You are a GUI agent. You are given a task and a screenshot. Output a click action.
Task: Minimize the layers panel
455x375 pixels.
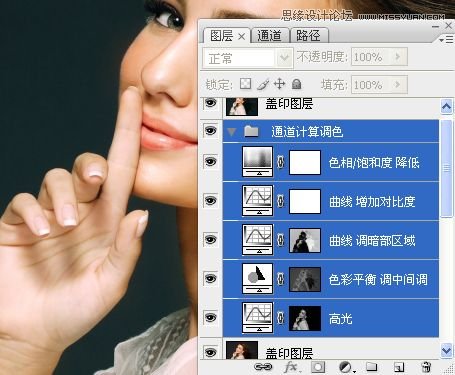click(x=435, y=26)
